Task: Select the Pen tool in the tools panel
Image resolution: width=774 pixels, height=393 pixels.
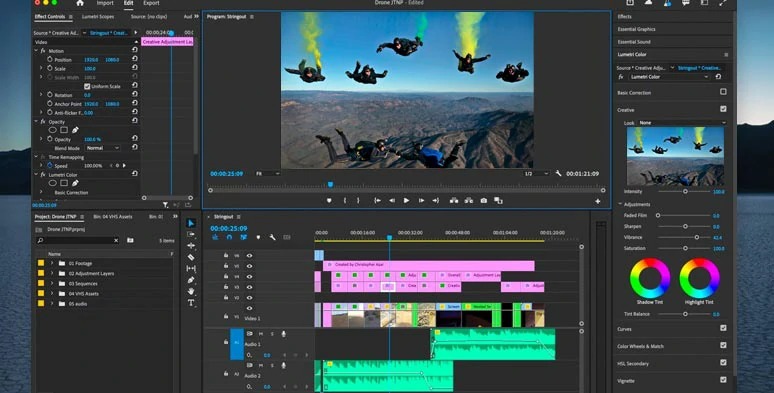Action: pyautogui.click(x=191, y=280)
